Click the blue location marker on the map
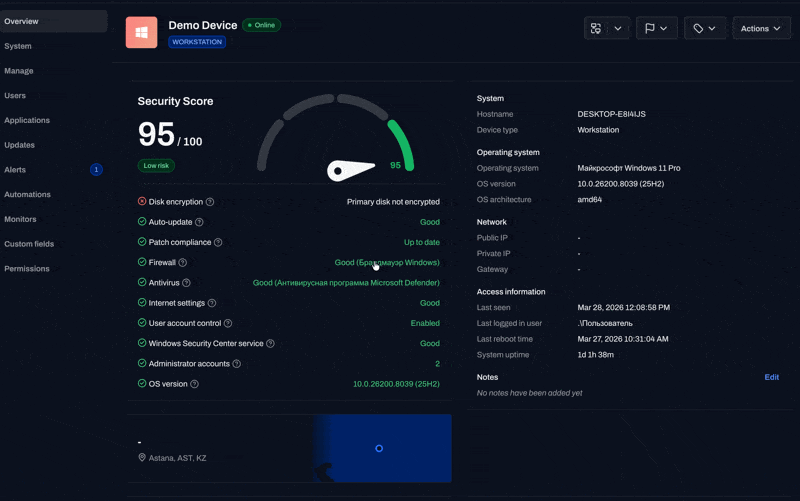 tap(379, 448)
